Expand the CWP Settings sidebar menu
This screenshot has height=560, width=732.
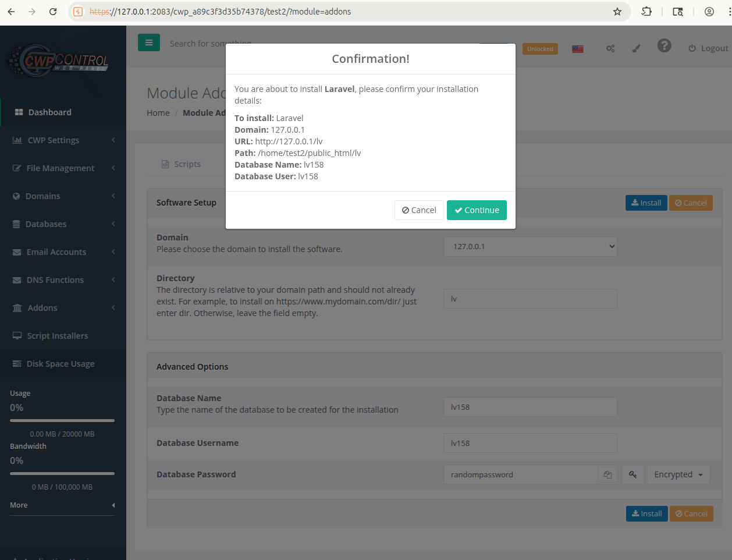63,140
